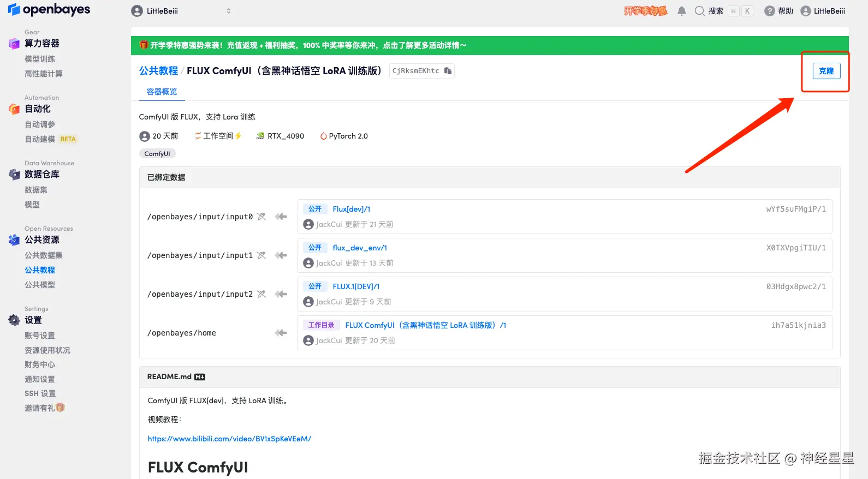Image resolution: width=868 pixels, height=479 pixels.
Task: Click the 公共资源 Open Resources icon
Action: (x=14, y=240)
